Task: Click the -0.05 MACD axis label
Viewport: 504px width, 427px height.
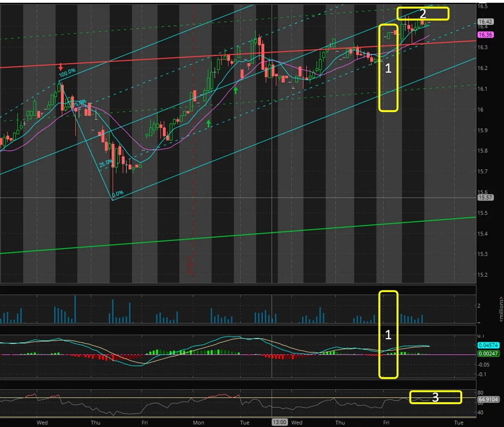Action: 484,365
